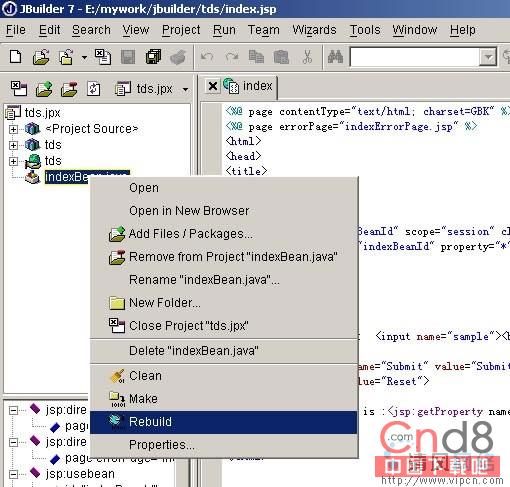Expand the first tds package node
Screen dimensions: 510x487
pyautogui.click(x=13, y=145)
